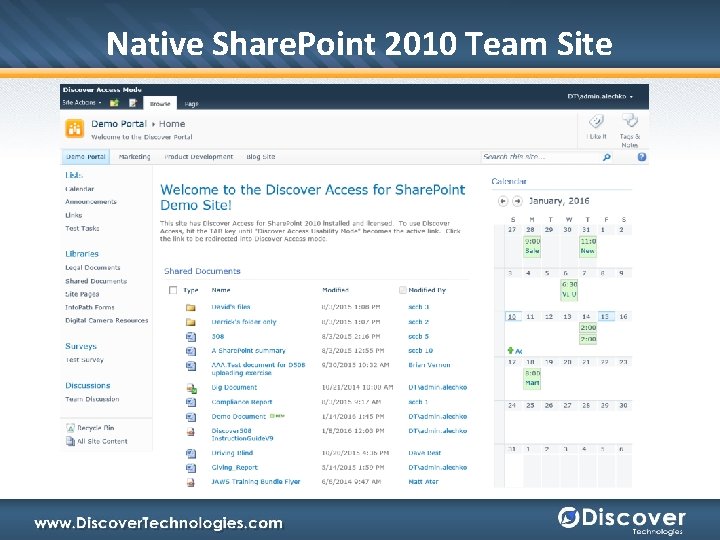Click checked-out icon for Big Document
This screenshot has width=720, height=540.
point(191,388)
